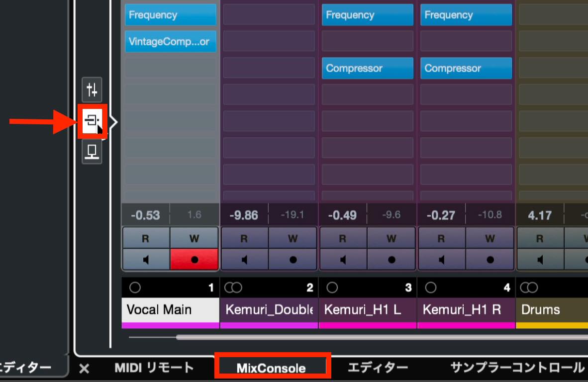Open the エディター tab beside MixConsole

378,368
